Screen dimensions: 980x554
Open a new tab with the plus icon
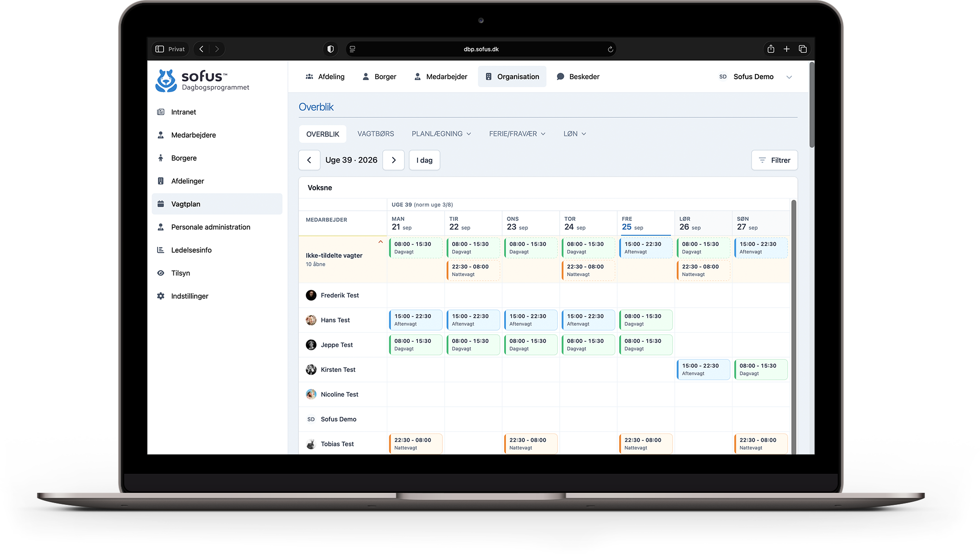(787, 49)
